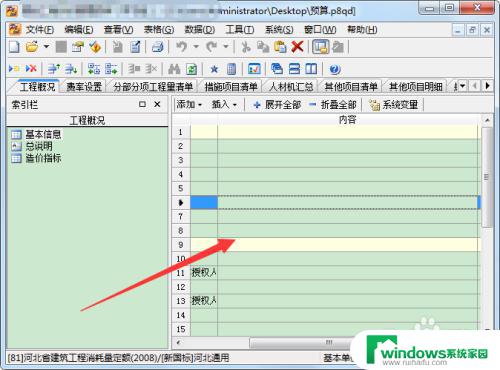Click the Cut scissors icon
This screenshot has width=500, height=370.
[x=246, y=47]
